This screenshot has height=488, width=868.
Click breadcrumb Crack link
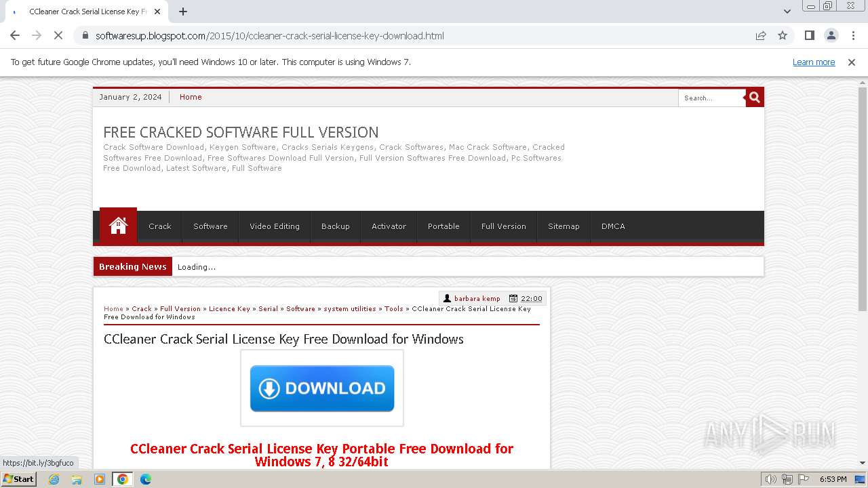(x=142, y=308)
